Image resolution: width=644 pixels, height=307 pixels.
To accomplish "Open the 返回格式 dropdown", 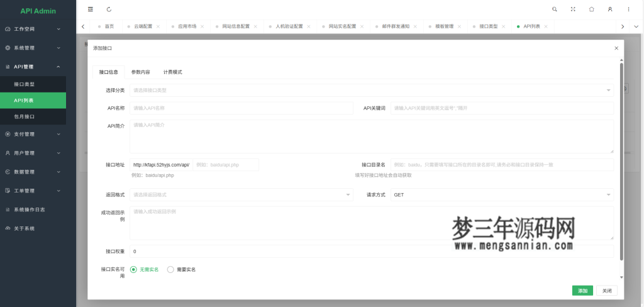I will [241, 195].
